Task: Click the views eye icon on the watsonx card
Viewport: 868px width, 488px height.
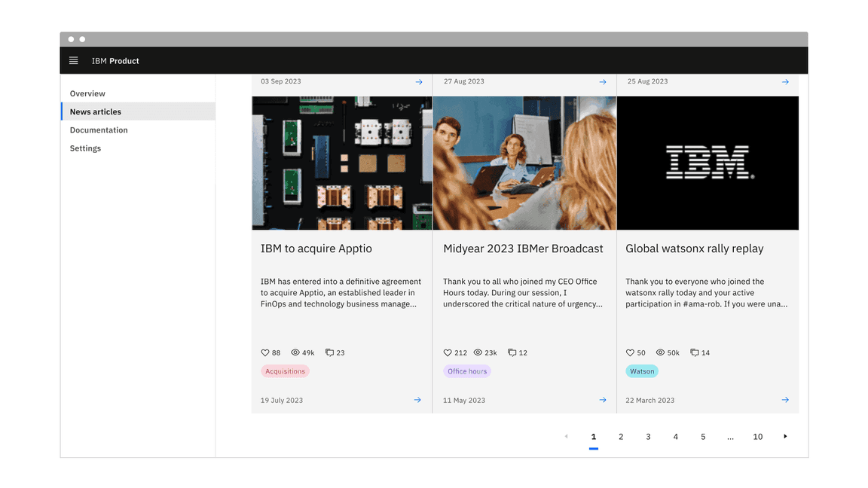Action: (x=662, y=352)
